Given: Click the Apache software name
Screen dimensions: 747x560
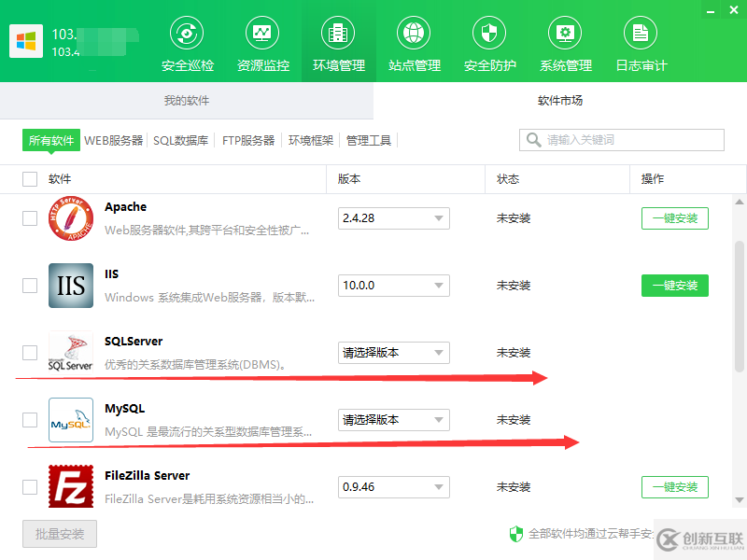Looking at the screenshot, I should (x=126, y=206).
